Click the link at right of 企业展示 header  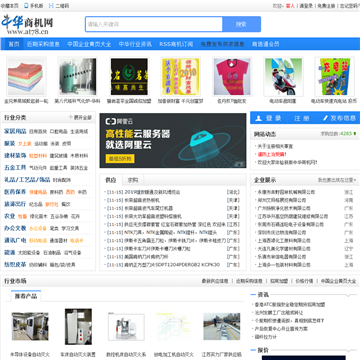click(x=337, y=180)
